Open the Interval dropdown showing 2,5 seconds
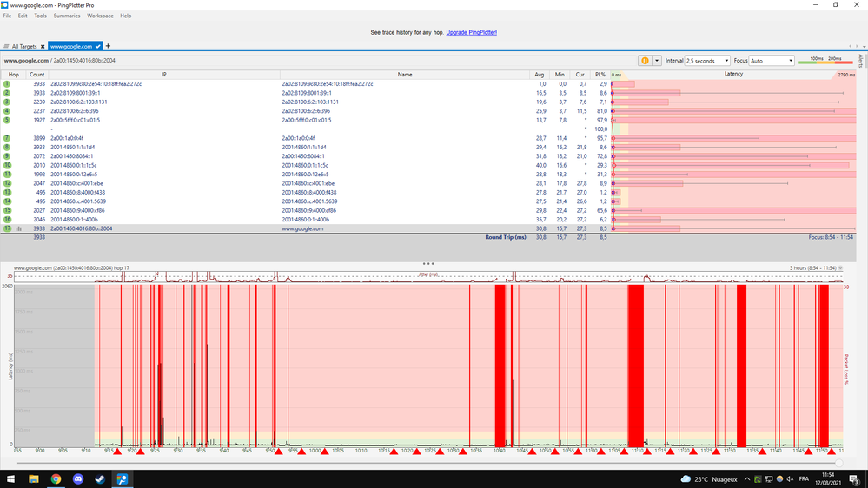 [707, 60]
